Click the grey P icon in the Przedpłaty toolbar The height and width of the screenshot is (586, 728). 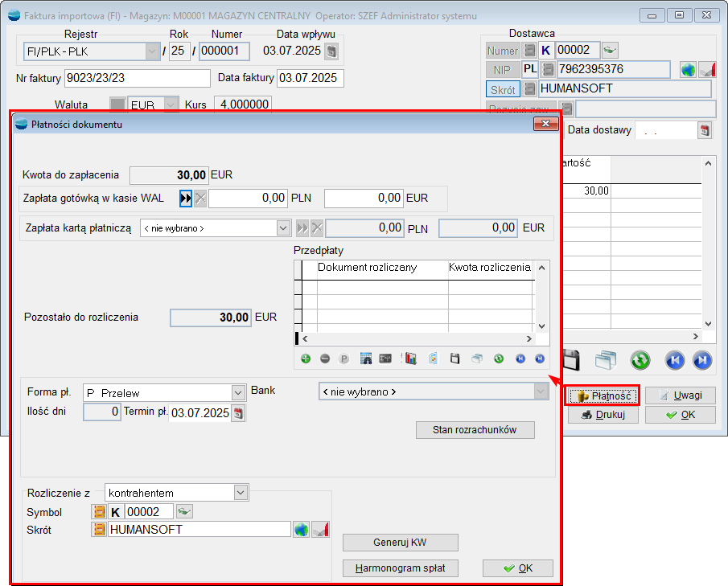[x=344, y=359]
